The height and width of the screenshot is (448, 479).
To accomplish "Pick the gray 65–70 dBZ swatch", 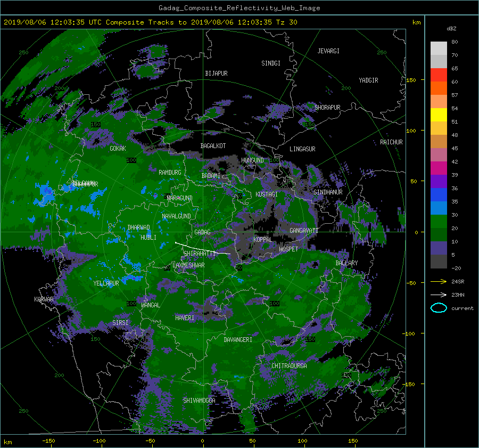I will (439, 61).
